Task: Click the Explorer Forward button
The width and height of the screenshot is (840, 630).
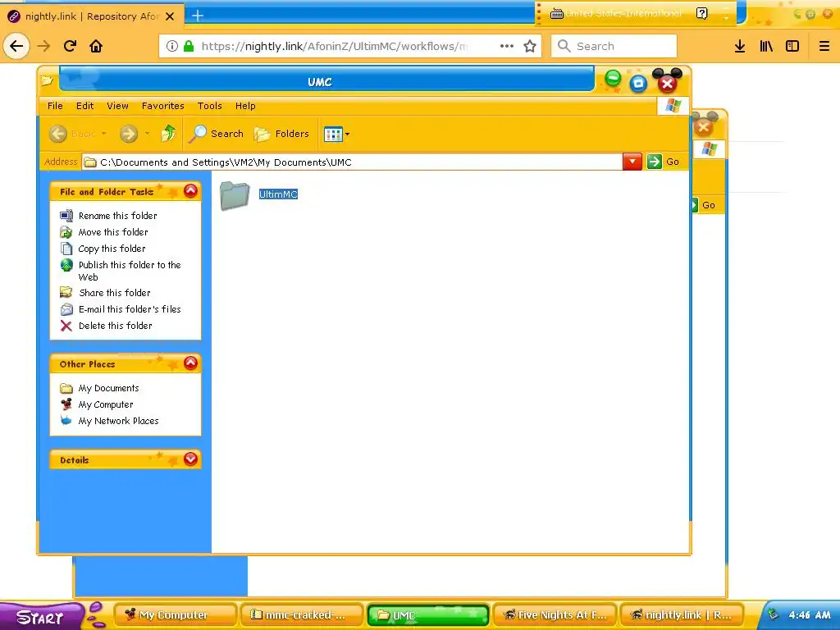Action: [129, 134]
